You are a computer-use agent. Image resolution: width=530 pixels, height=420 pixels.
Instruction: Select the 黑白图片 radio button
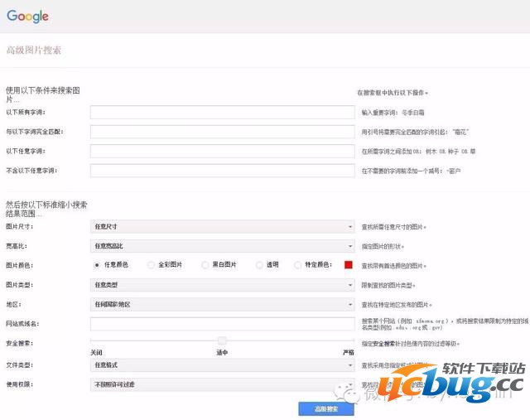tap(205, 265)
